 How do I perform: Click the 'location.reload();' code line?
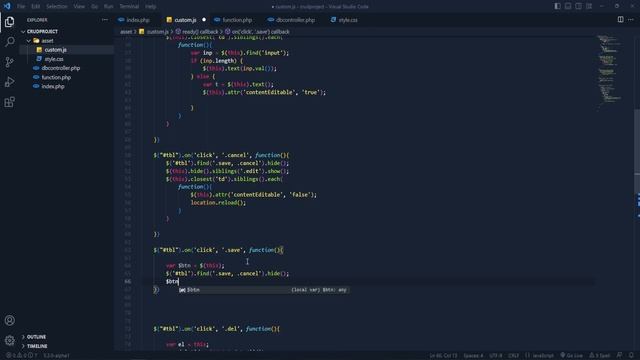[218, 202]
